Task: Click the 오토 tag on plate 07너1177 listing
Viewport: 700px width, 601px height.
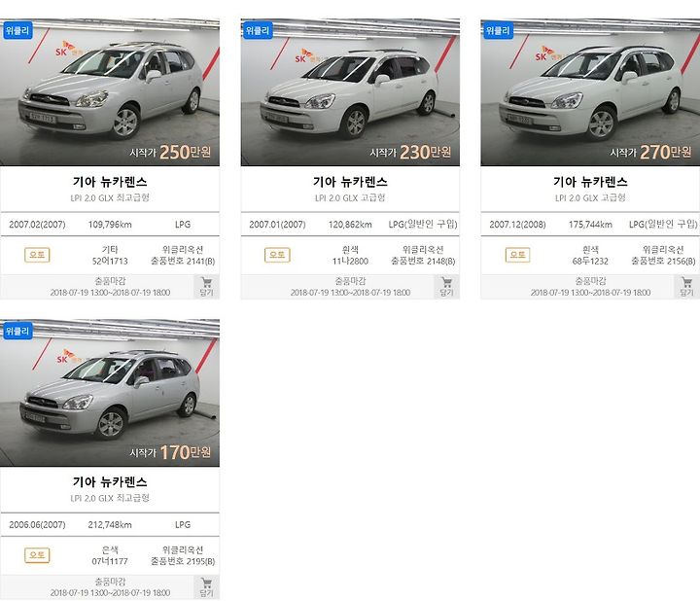Action: [37, 555]
